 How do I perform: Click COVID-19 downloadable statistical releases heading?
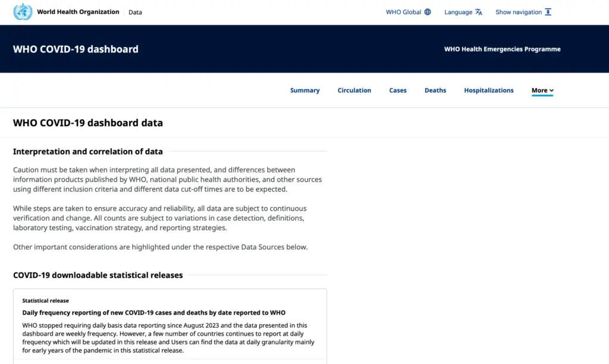[98, 275]
